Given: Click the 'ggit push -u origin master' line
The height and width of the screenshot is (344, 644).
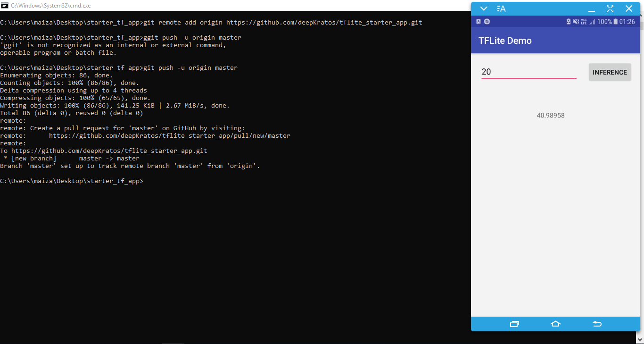Looking at the screenshot, I should pos(121,38).
